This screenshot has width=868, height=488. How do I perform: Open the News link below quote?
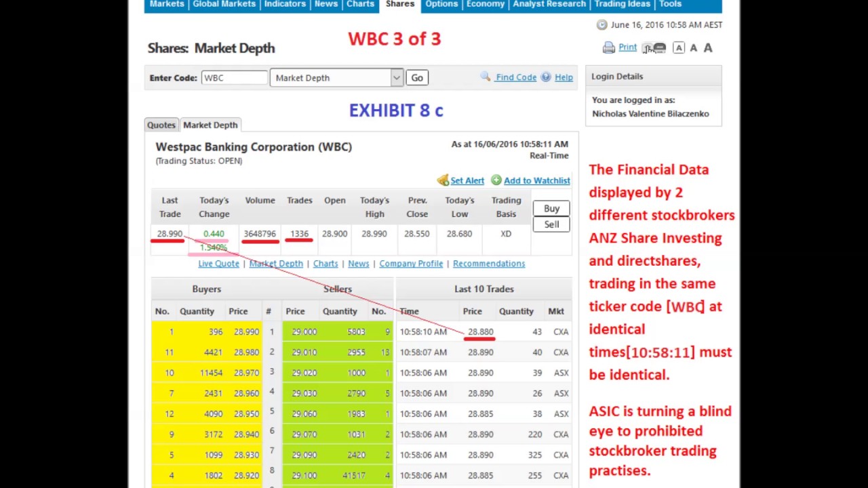[x=359, y=264]
